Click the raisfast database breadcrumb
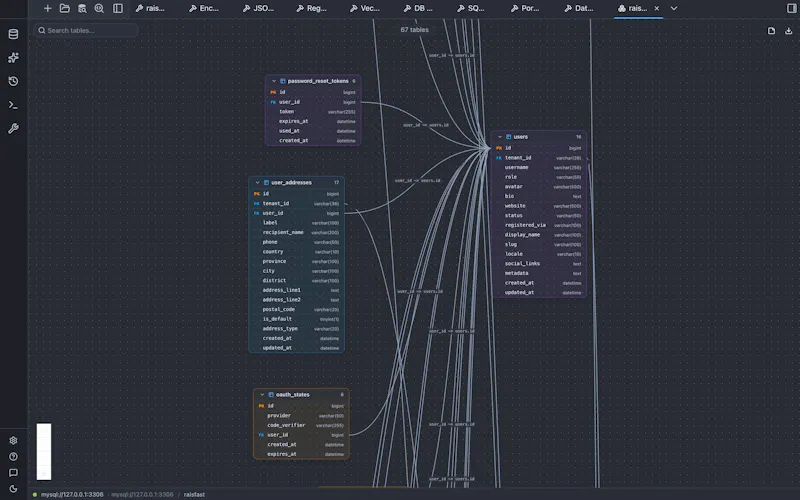This screenshot has width=800, height=500. coord(194,494)
